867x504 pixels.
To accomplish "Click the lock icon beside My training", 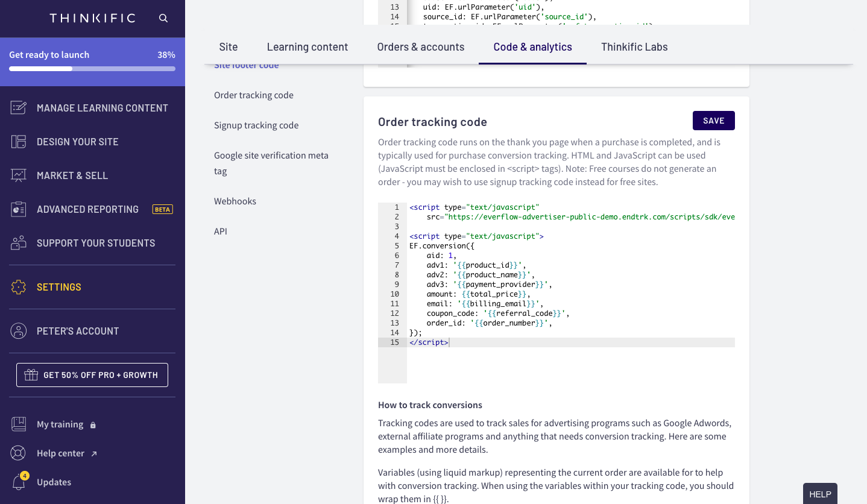I will (x=93, y=425).
